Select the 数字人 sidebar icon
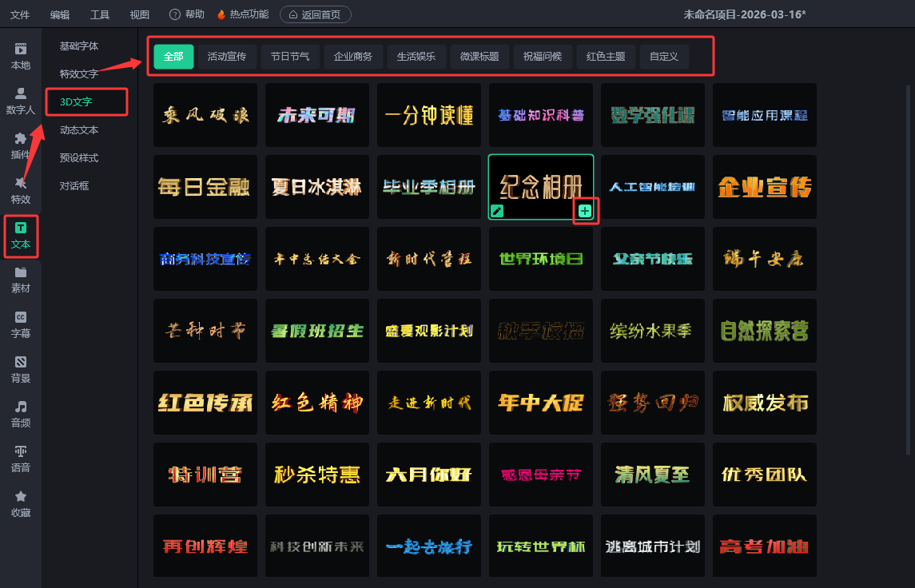 [21, 101]
